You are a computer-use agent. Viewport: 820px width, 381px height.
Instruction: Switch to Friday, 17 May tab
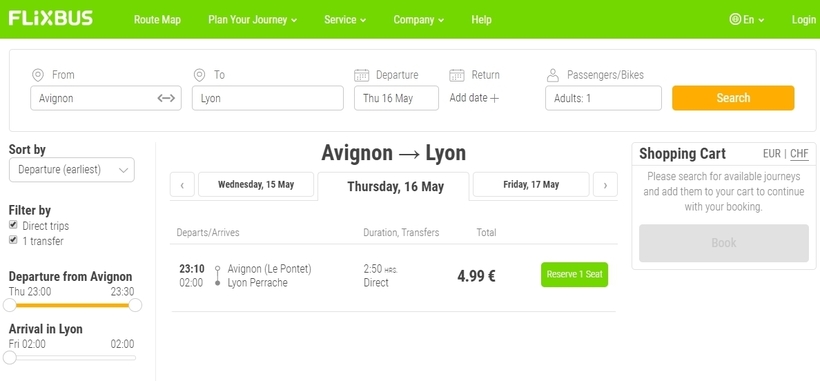point(531,184)
